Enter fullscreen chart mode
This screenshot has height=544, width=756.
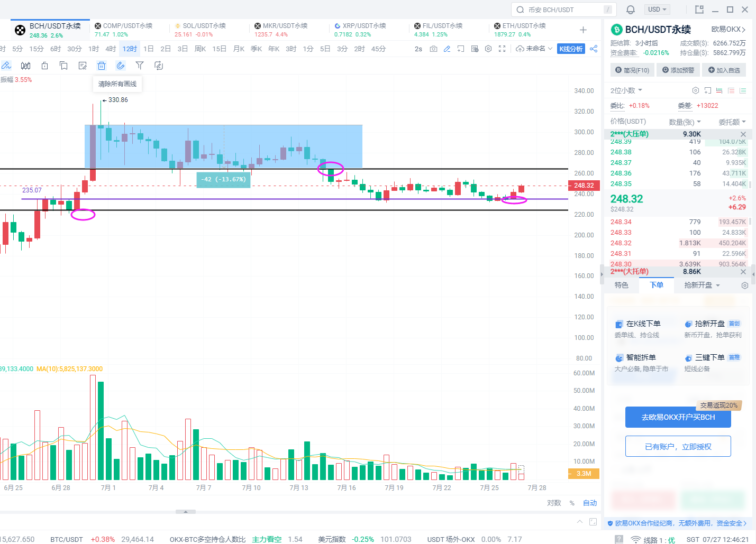tap(502, 49)
